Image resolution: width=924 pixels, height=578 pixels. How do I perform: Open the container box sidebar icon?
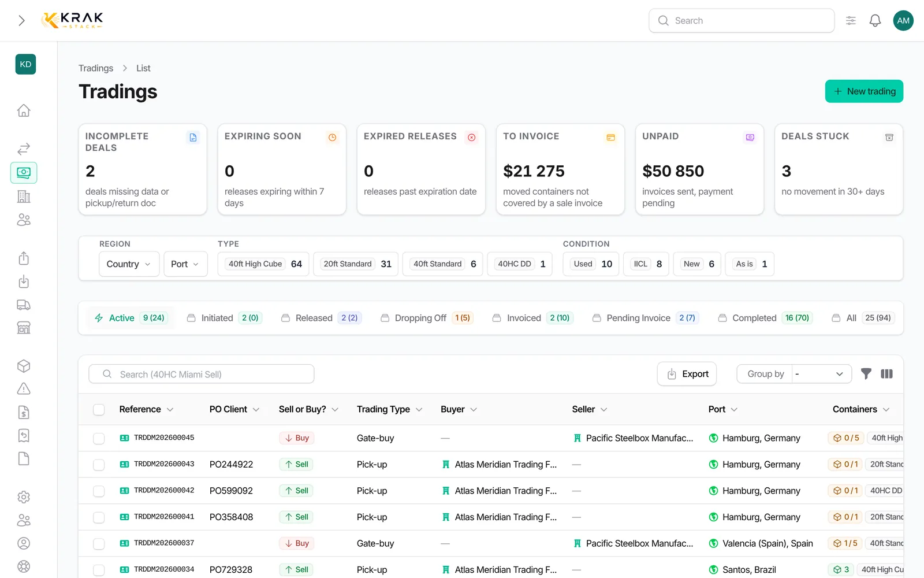(x=24, y=366)
